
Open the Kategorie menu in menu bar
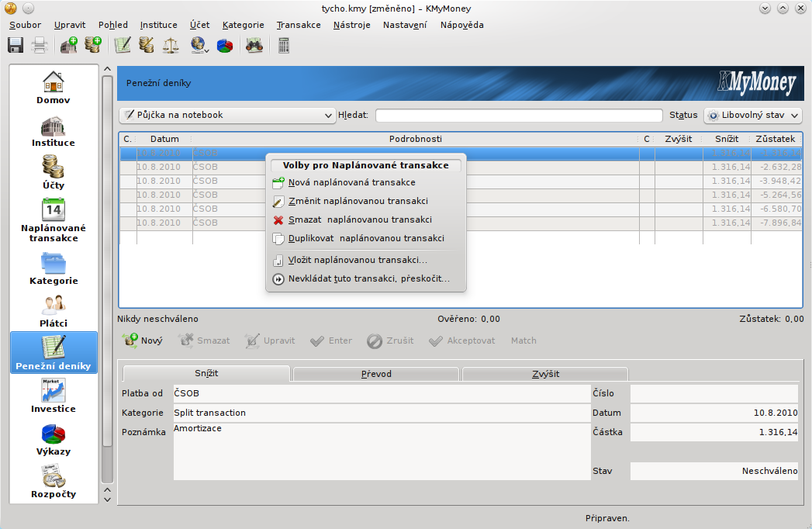(x=243, y=25)
